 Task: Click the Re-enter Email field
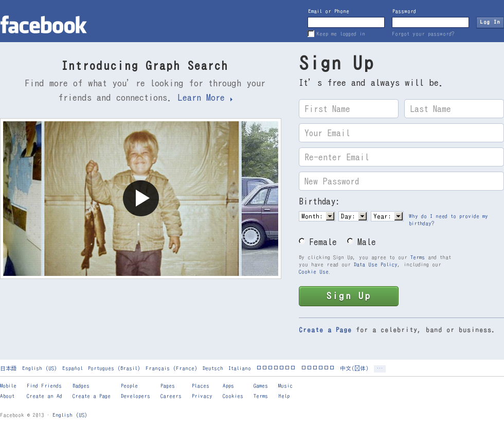point(401,157)
